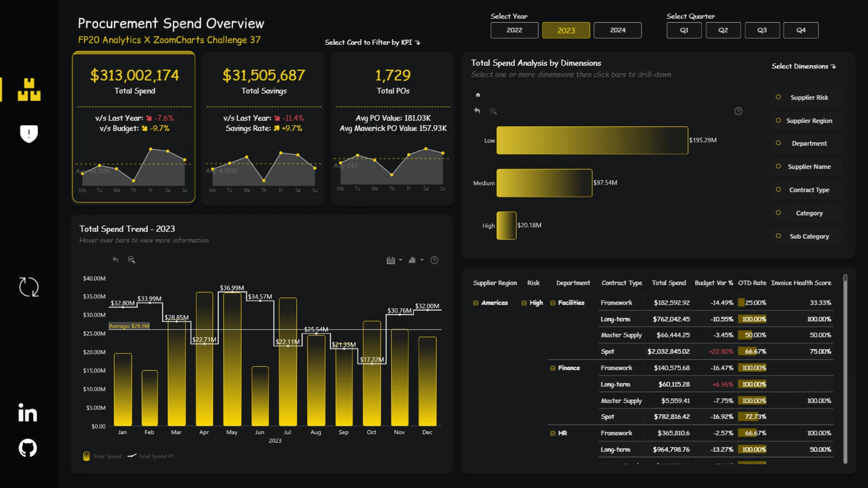This screenshot has height=488, width=868.
Task: Choose quarter Q4
Action: point(801,30)
